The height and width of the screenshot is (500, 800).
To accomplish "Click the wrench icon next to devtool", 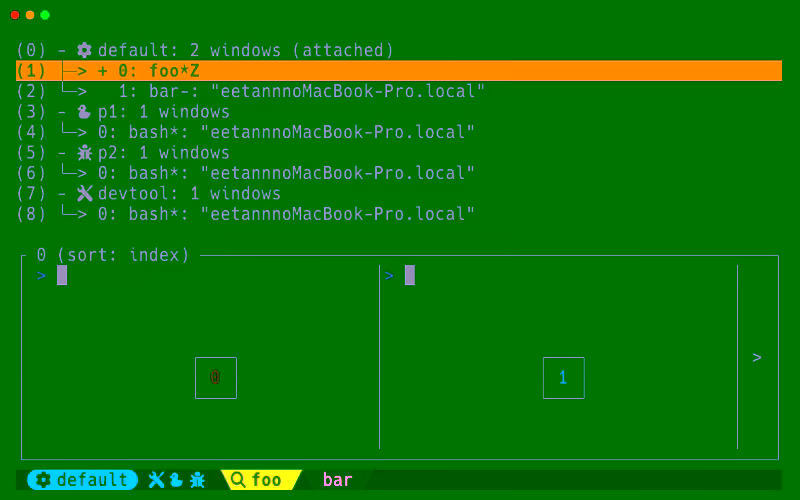I will [x=85, y=194].
